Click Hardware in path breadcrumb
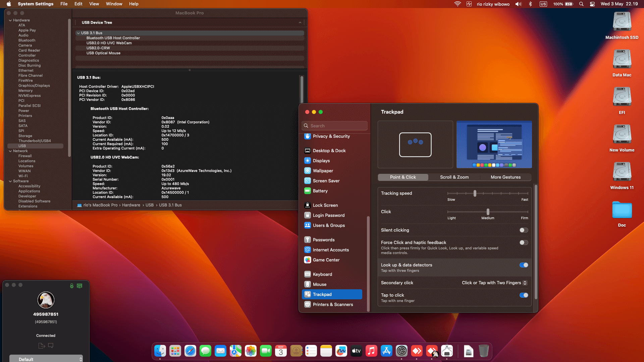The image size is (644, 362). [x=131, y=205]
